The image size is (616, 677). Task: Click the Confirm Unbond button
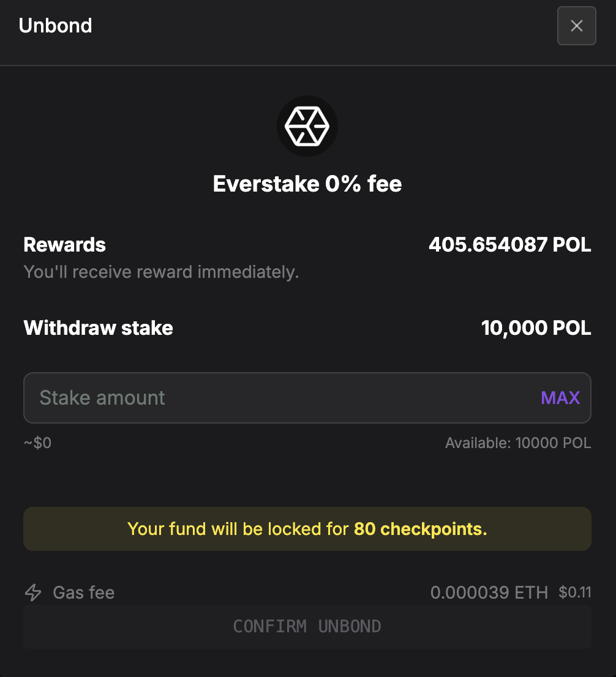[307, 626]
